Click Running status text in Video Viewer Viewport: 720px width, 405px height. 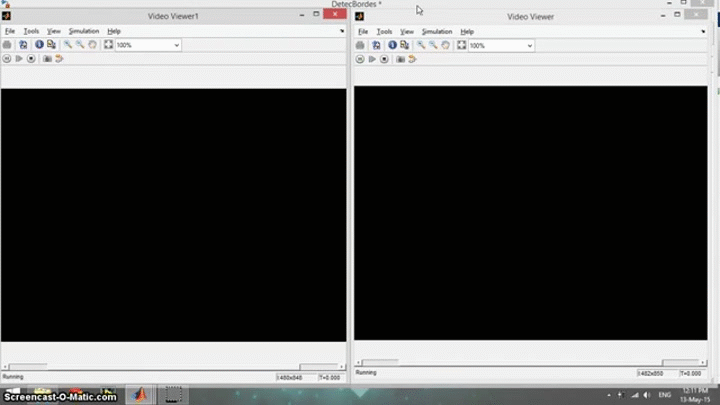point(366,372)
